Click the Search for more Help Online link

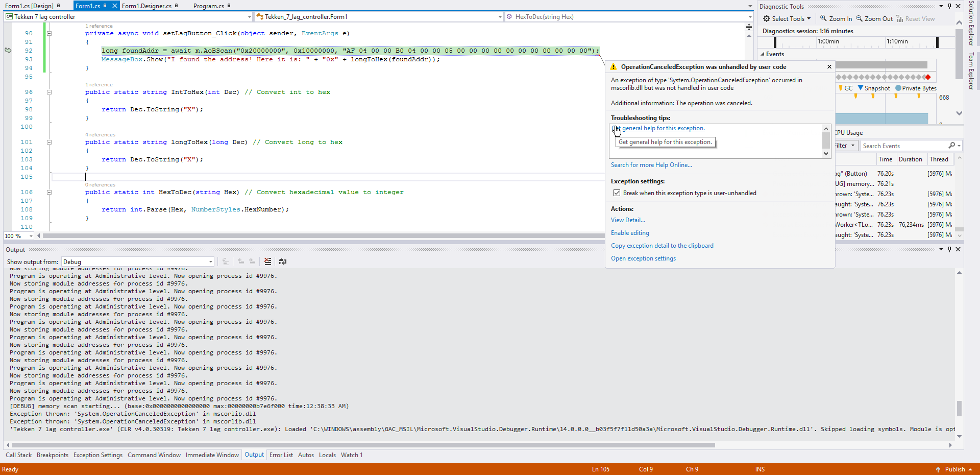click(651, 164)
